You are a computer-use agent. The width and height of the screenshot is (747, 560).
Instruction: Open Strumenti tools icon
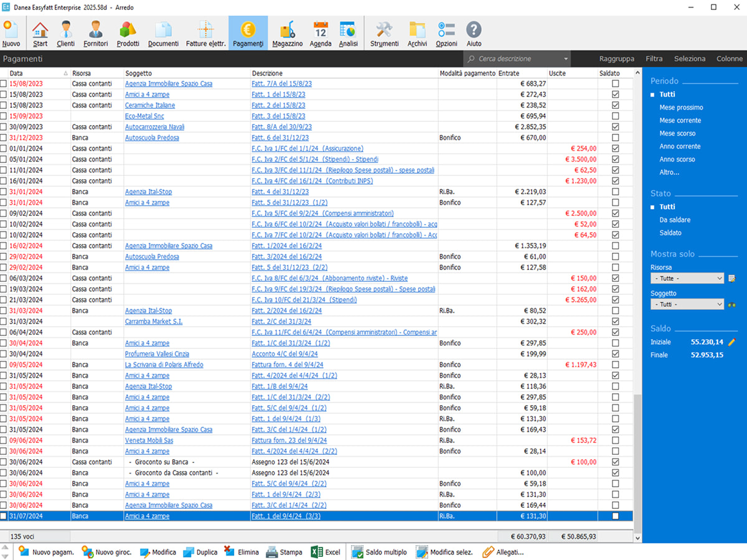tap(384, 34)
